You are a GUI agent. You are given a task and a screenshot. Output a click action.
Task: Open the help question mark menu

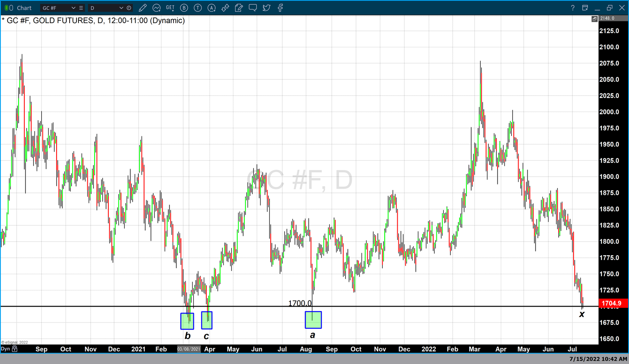(572, 8)
